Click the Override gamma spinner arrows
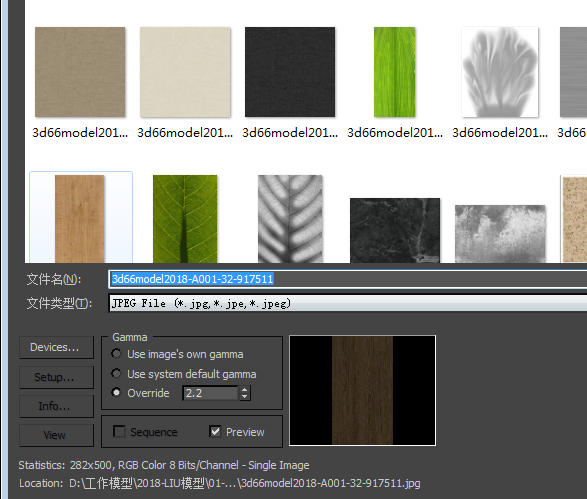Screen dimensions: 587x499 point(244,393)
